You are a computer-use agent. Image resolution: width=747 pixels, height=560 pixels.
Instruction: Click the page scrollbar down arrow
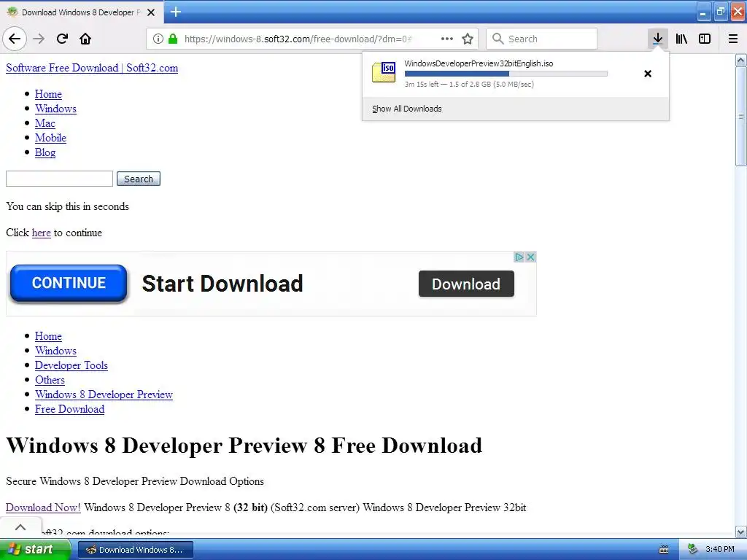740,532
